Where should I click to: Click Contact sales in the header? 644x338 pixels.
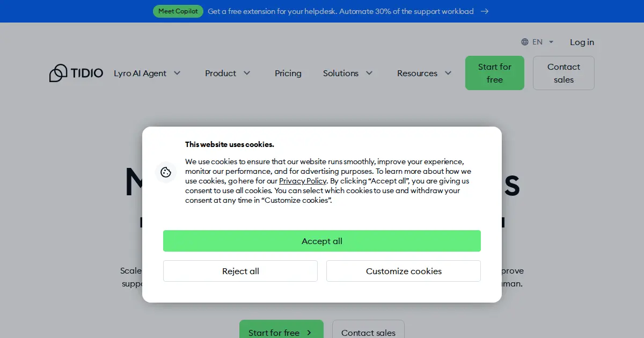click(563, 73)
